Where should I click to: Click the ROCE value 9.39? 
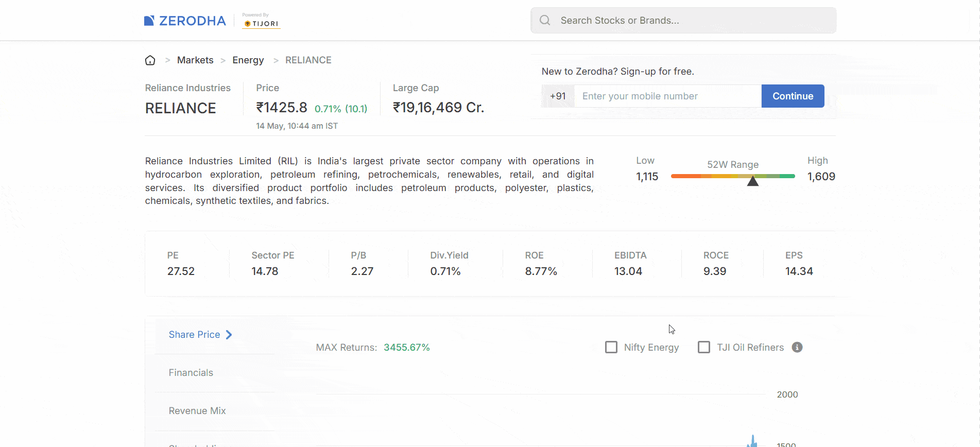click(715, 271)
